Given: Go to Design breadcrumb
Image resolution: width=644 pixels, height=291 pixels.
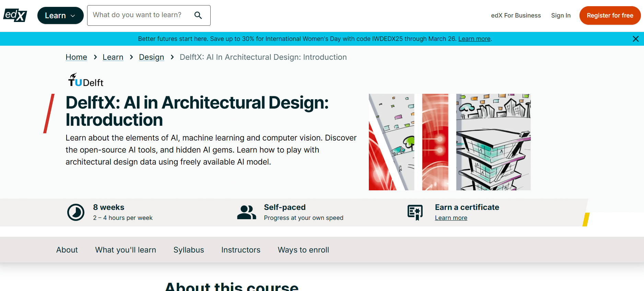Looking at the screenshot, I should (x=151, y=57).
